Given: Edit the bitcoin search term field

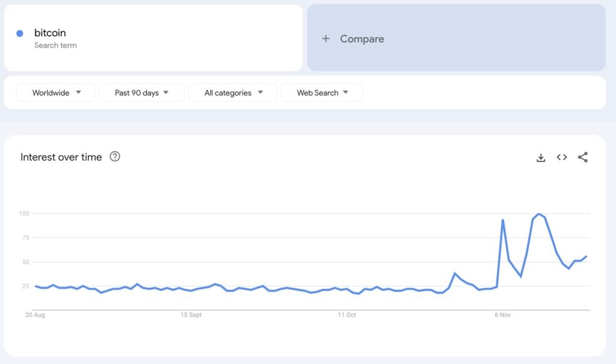Looking at the screenshot, I should 50,33.
